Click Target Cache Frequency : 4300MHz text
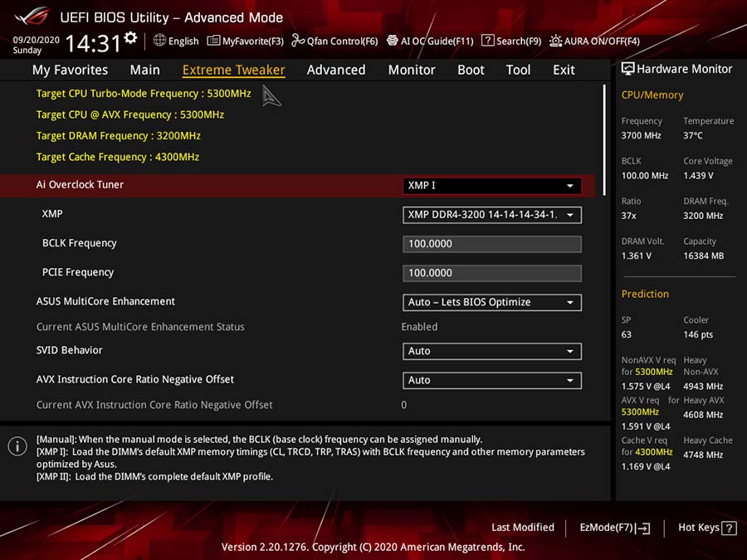This screenshot has width=747, height=560. [118, 157]
